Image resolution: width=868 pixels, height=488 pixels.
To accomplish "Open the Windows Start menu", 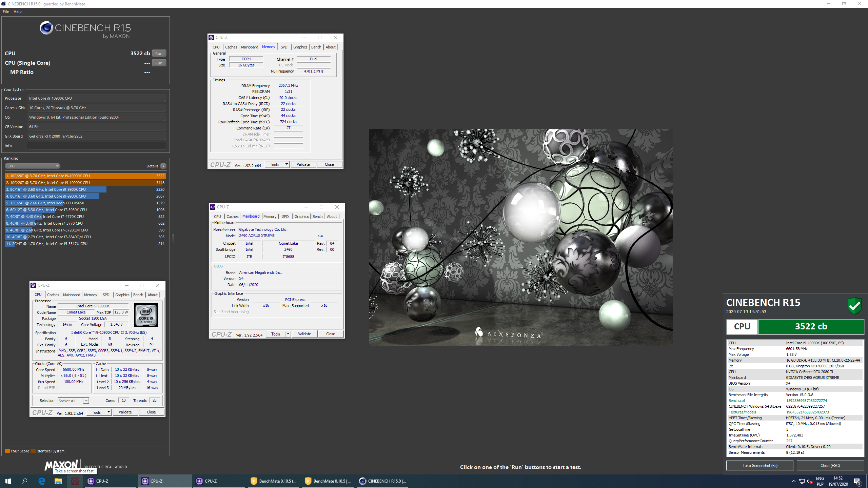I will 8,481.
